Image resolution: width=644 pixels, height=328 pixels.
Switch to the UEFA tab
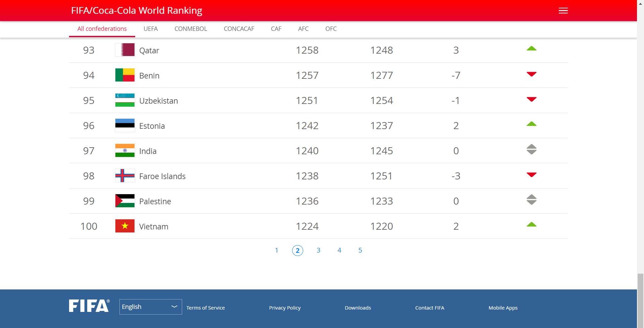click(x=151, y=29)
